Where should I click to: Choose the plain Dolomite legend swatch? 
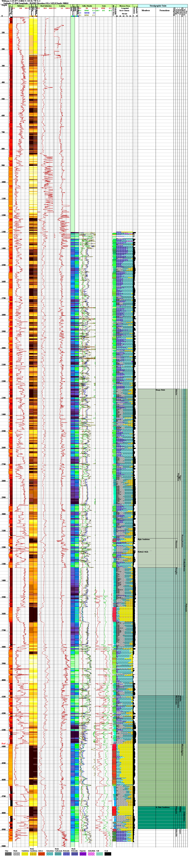pyautogui.click(x=67, y=854)
